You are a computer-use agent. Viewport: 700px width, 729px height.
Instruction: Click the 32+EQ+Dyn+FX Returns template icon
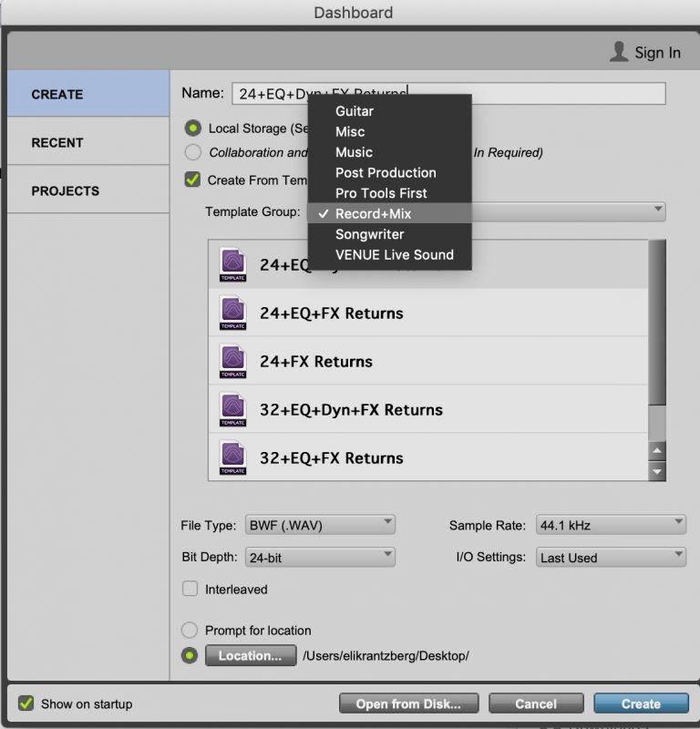pos(232,410)
